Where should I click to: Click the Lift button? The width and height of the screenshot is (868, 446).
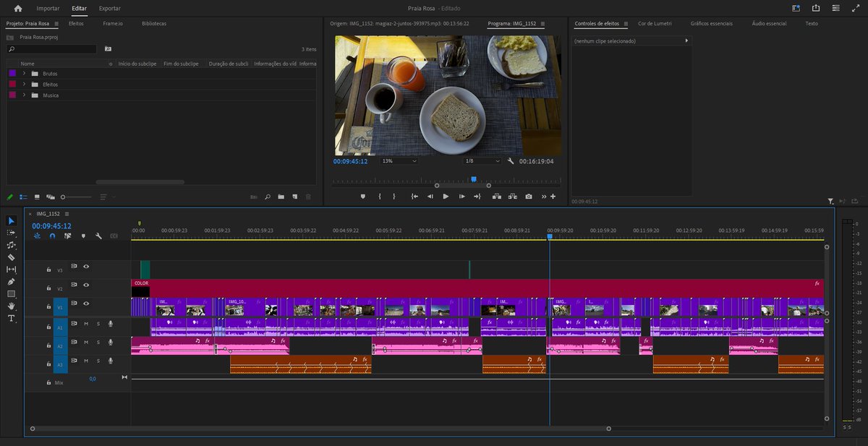click(497, 197)
